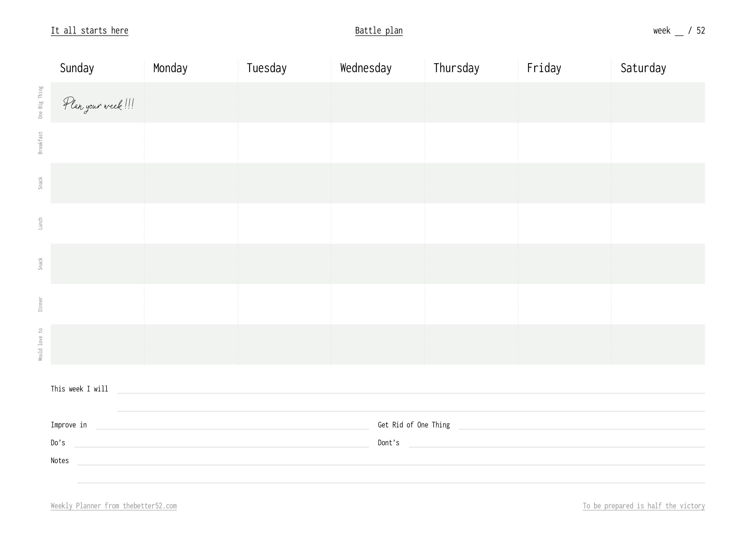The height and width of the screenshot is (534, 756).
Task: Click the Lunch row label
Action: tap(41, 224)
